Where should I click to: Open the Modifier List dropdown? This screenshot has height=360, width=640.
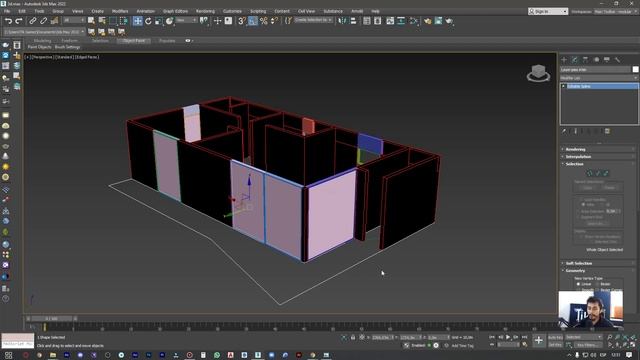pyautogui.click(x=599, y=78)
